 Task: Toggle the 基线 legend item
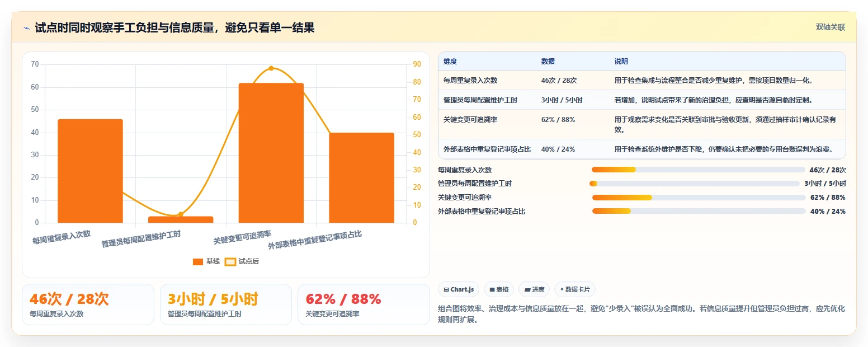[206, 261]
